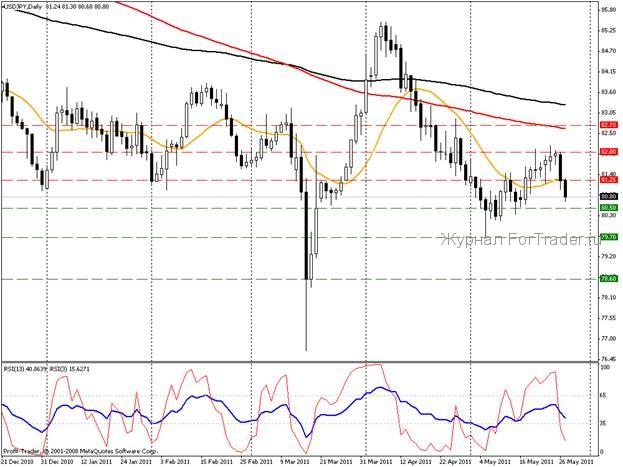Click the 84.15 price axis value
This screenshot has height=467, width=623.
point(608,72)
